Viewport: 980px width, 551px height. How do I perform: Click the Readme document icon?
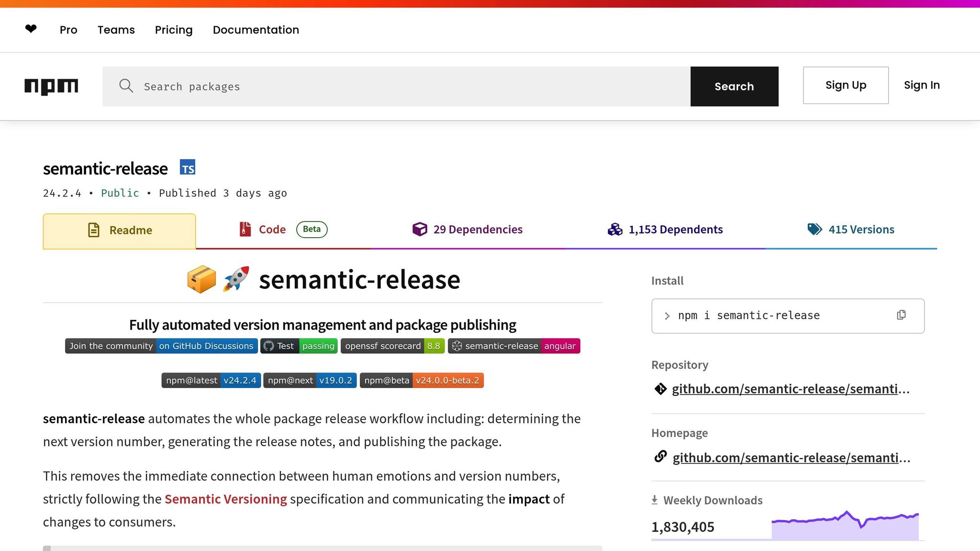tap(94, 230)
